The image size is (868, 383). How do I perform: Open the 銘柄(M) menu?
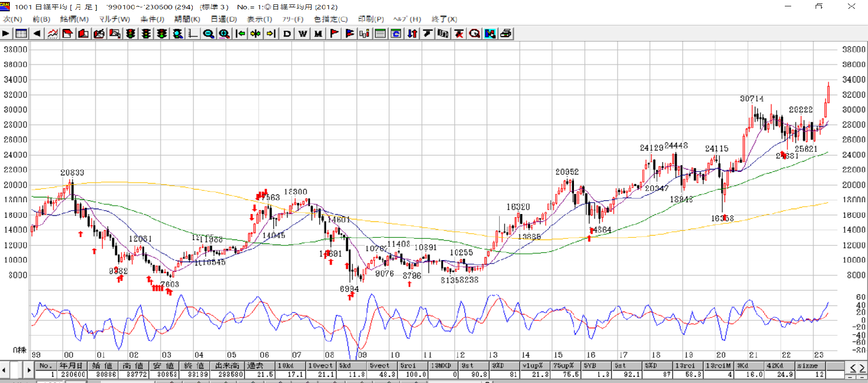coord(74,19)
